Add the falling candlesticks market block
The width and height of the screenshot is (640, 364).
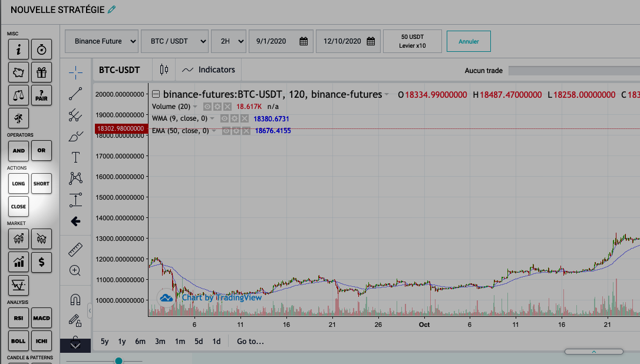tap(42, 239)
